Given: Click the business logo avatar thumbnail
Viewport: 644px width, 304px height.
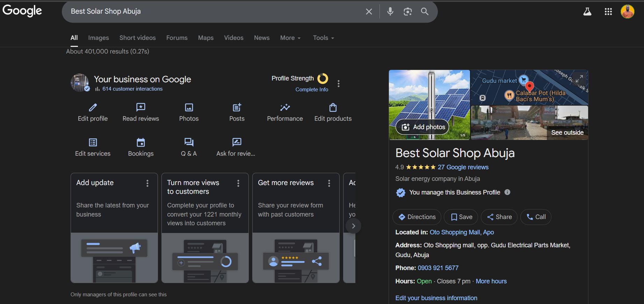Looking at the screenshot, I should point(80,83).
